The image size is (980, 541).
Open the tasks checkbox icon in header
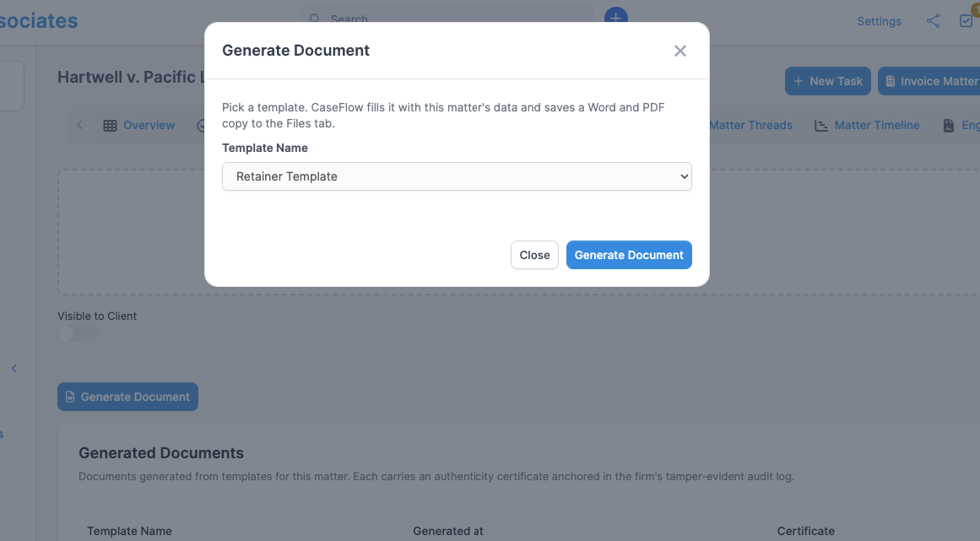click(x=966, y=20)
